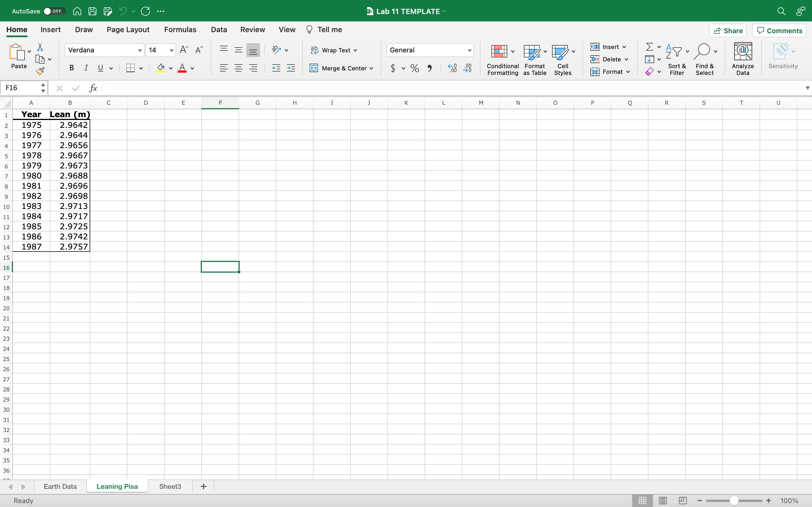The image size is (812, 507).
Task: Click the Insert Function fx icon
Action: click(93, 88)
